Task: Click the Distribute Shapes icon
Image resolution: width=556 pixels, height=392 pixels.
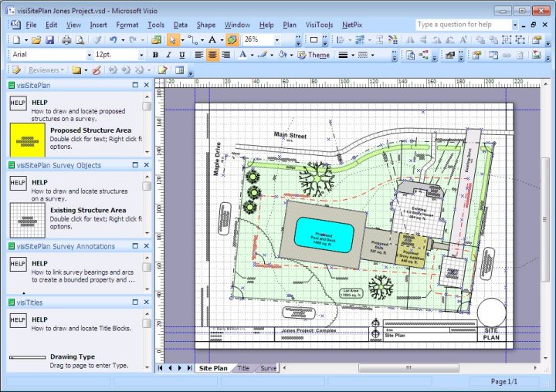Action: point(360,39)
